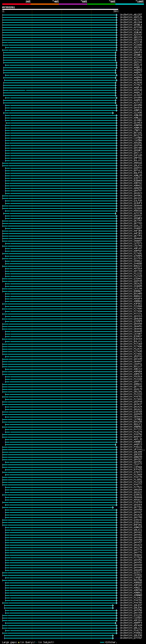Click the red ~20% identity legend segment
146x644 pixels.
pyautogui.click(x=16, y=4)
